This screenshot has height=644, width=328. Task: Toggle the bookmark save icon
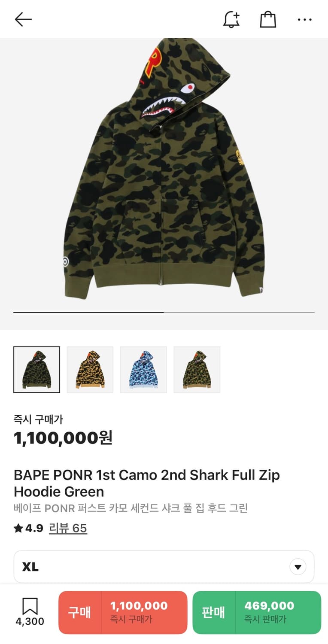[30, 606]
